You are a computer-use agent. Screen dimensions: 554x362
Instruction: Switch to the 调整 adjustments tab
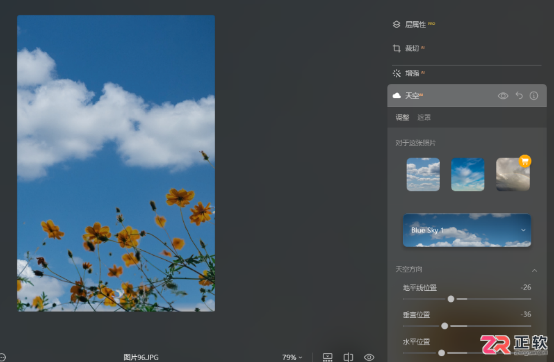pyautogui.click(x=402, y=117)
